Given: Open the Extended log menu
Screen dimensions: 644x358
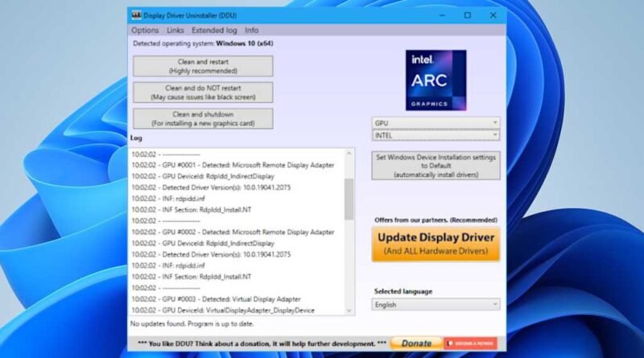Looking at the screenshot, I should point(214,31).
